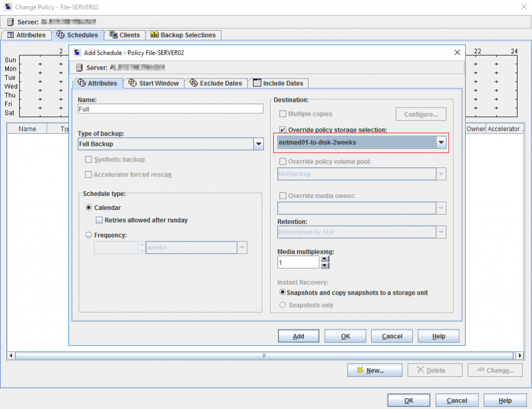Viewport: 532px width, 409px height.
Task: Click the New button star icon
Action: (360, 371)
